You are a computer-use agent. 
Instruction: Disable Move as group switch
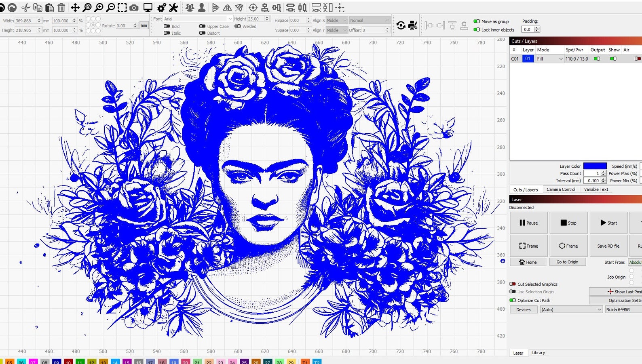tap(477, 21)
